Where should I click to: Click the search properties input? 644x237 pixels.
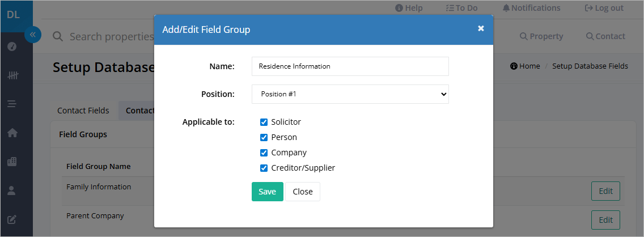pos(112,36)
